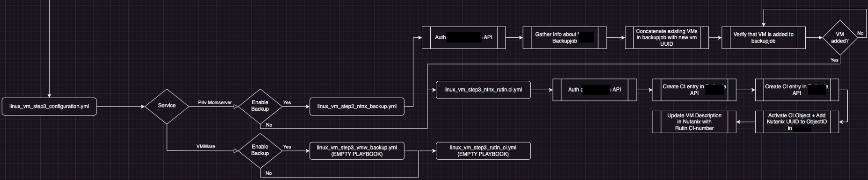This screenshot has width=868, height=180.
Task: Select the middle-row Auth API process box
Action: pos(595,90)
